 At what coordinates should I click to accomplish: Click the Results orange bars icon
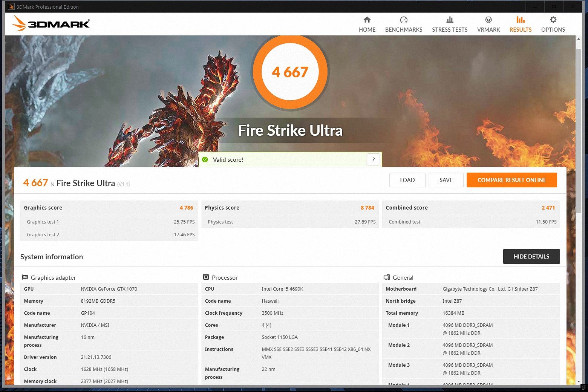pos(521,20)
